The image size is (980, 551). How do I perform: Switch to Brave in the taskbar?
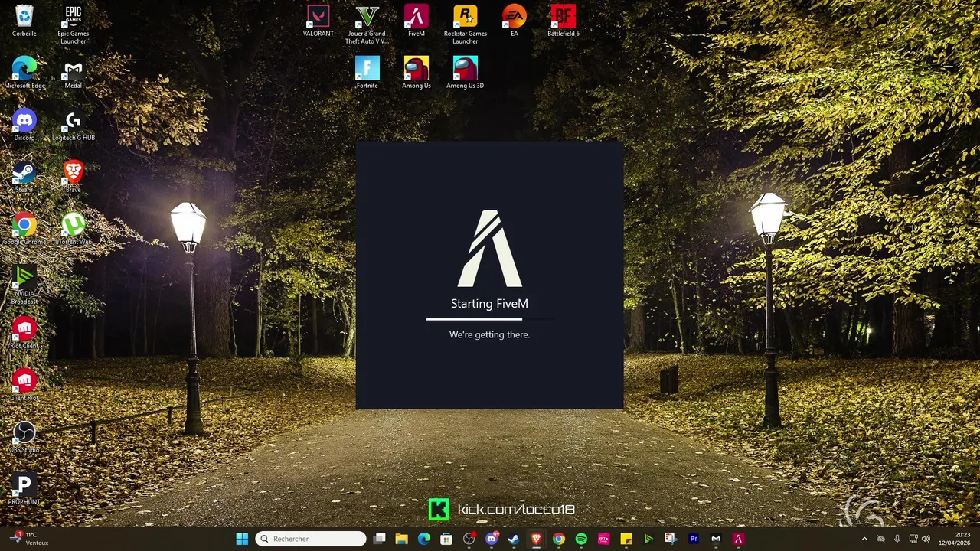coord(536,539)
